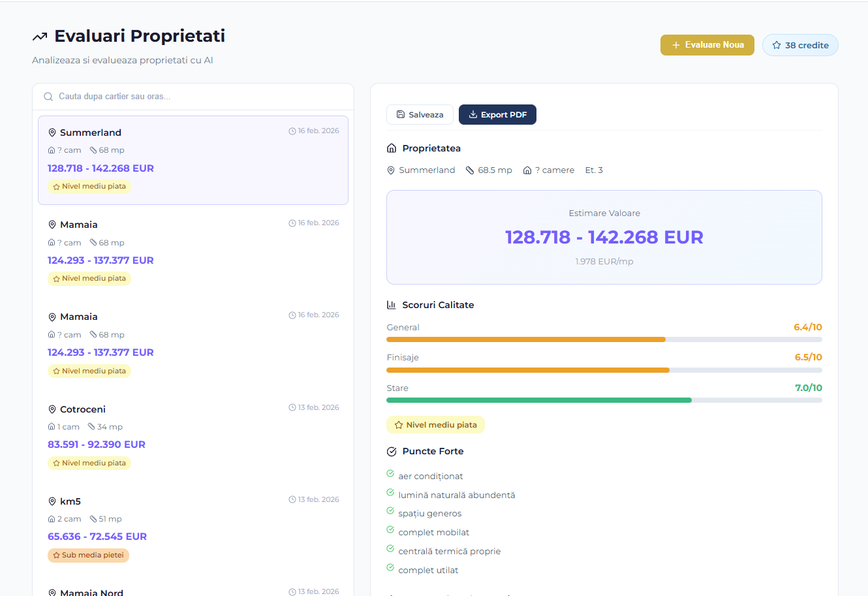This screenshot has height=596, width=868.
Task: Select the bar chart icon beside Scoruri Calitate
Action: click(x=391, y=304)
